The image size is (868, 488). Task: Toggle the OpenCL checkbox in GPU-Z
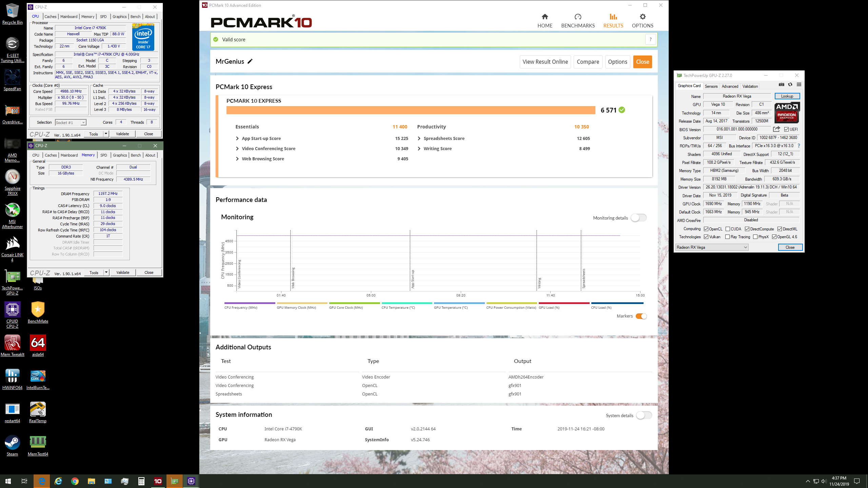click(706, 229)
